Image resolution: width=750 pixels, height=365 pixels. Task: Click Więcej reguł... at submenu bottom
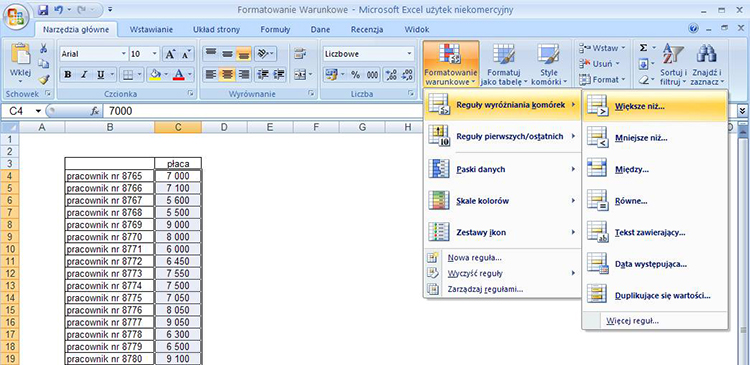[654, 321]
